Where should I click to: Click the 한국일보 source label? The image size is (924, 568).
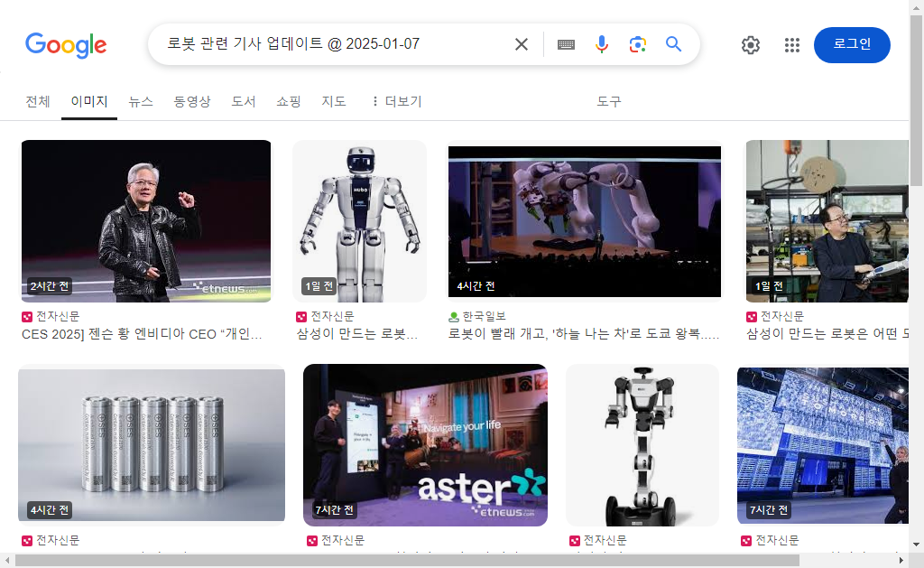(485, 317)
